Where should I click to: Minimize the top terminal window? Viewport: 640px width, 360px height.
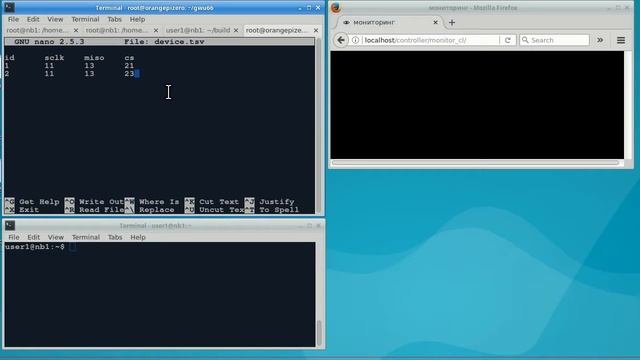300,8
